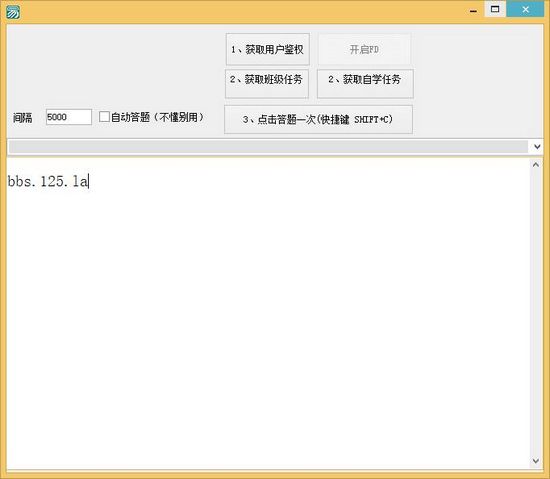Click the text area scroll-up arrow
Screen dimensions: 550x479
click(536, 164)
